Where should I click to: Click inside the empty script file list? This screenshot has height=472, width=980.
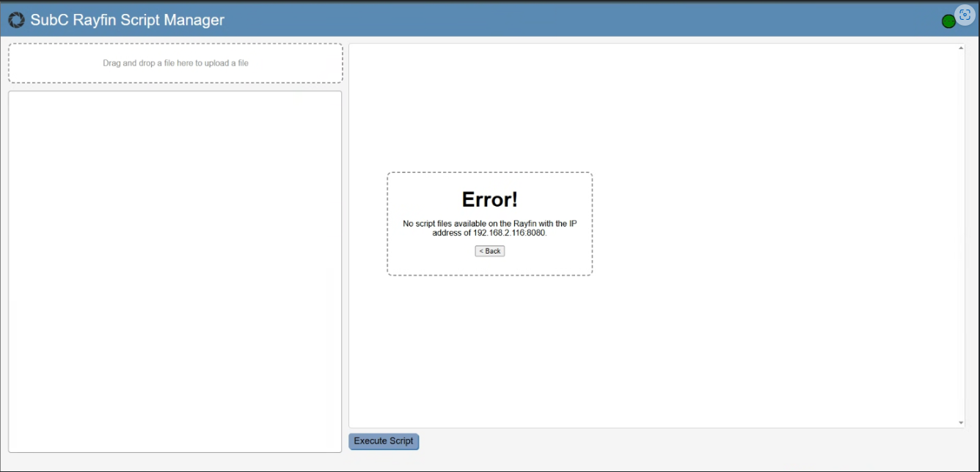pos(175,271)
